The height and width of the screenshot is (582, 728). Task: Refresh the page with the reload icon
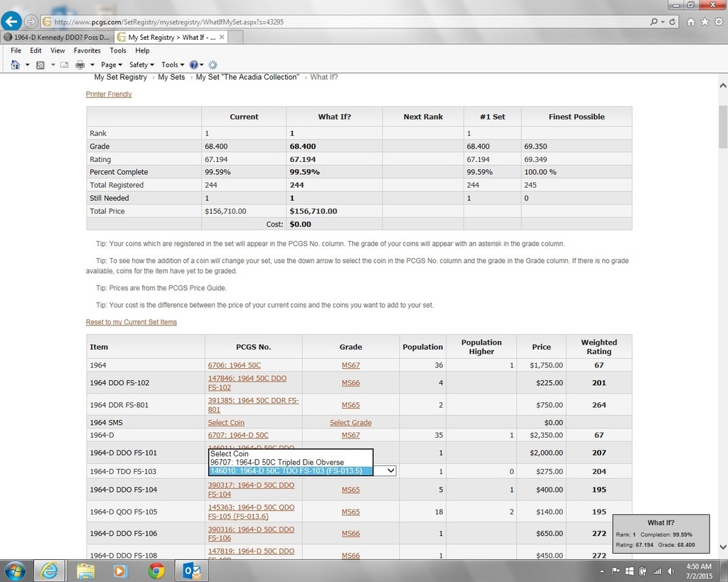tap(673, 22)
